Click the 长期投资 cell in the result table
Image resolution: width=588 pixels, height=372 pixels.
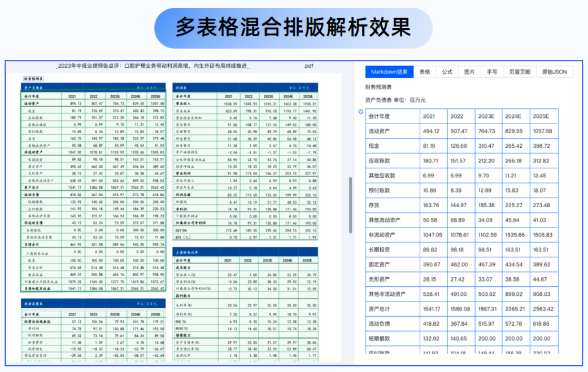(x=393, y=250)
